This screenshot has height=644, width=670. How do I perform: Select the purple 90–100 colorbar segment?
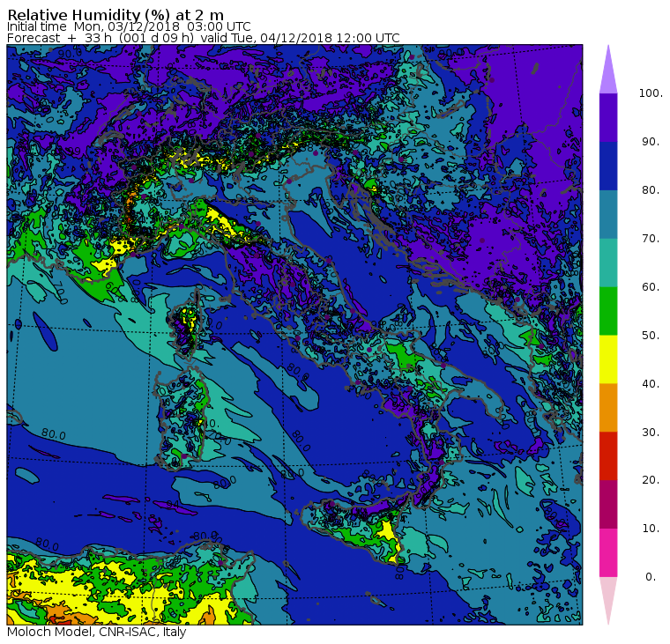(608, 117)
